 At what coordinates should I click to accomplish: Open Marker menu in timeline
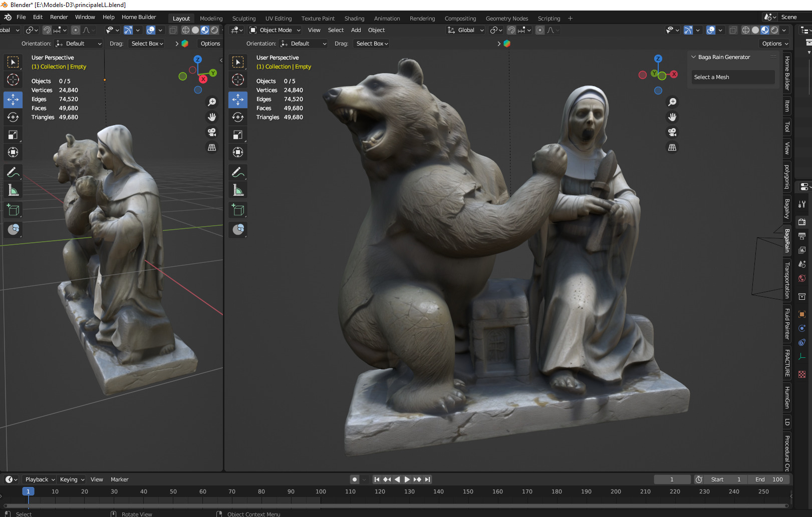tap(119, 479)
